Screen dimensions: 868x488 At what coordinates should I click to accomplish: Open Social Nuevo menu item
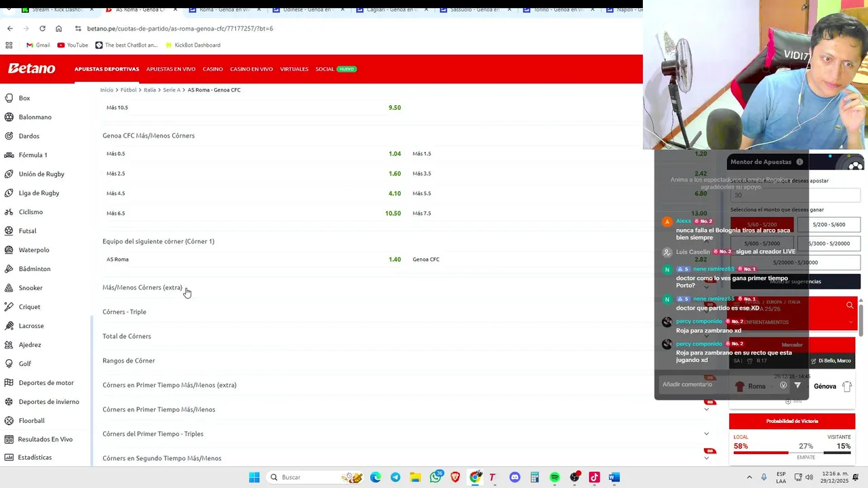click(x=336, y=69)
